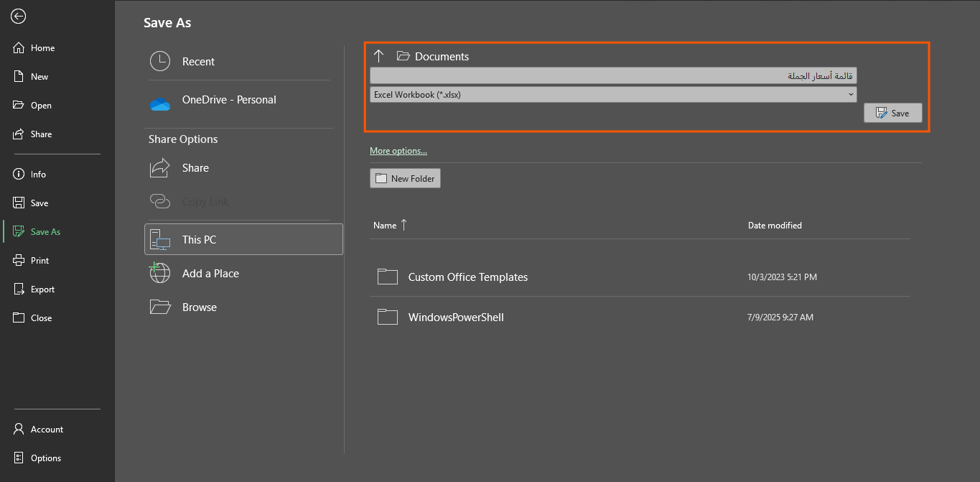This screenshot has width=980, height=482.
Task: Open the Print tab in sidebar
Action: coord(39,261)
